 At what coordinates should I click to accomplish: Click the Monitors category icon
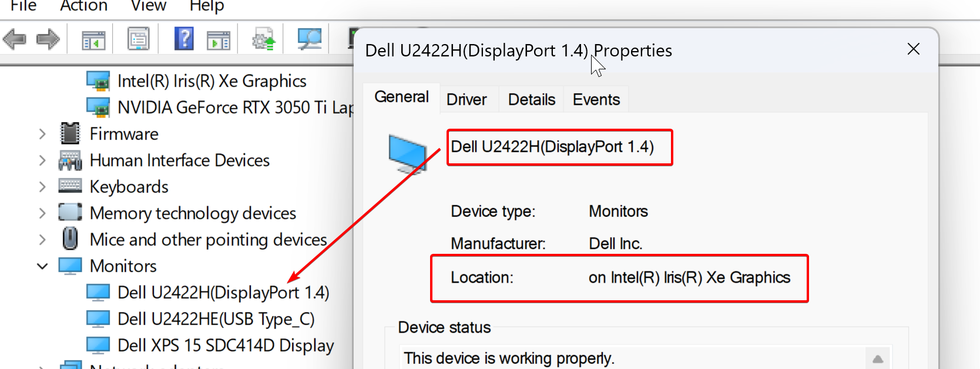pyautogui.click(x=70, y=266)
